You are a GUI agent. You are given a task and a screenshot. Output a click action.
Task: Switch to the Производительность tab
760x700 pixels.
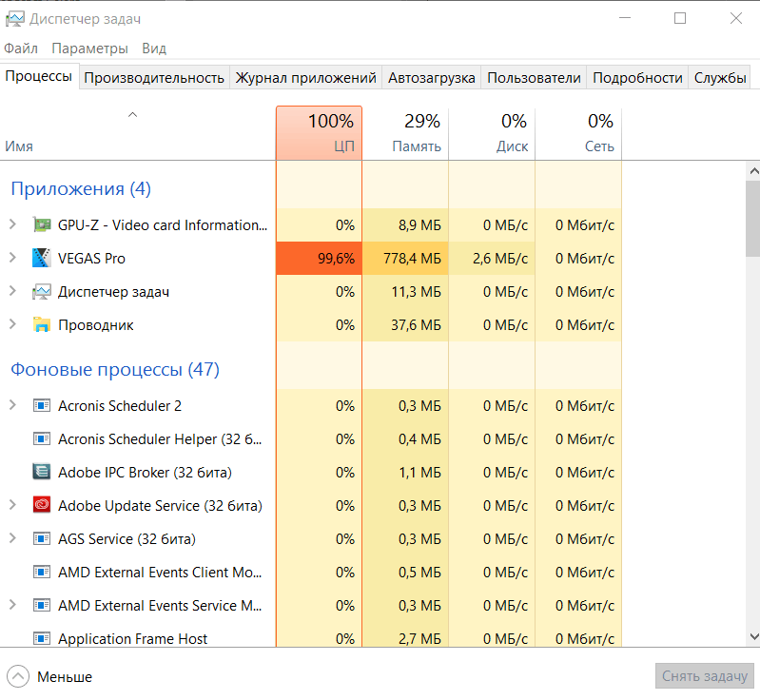tap(154, 78)
